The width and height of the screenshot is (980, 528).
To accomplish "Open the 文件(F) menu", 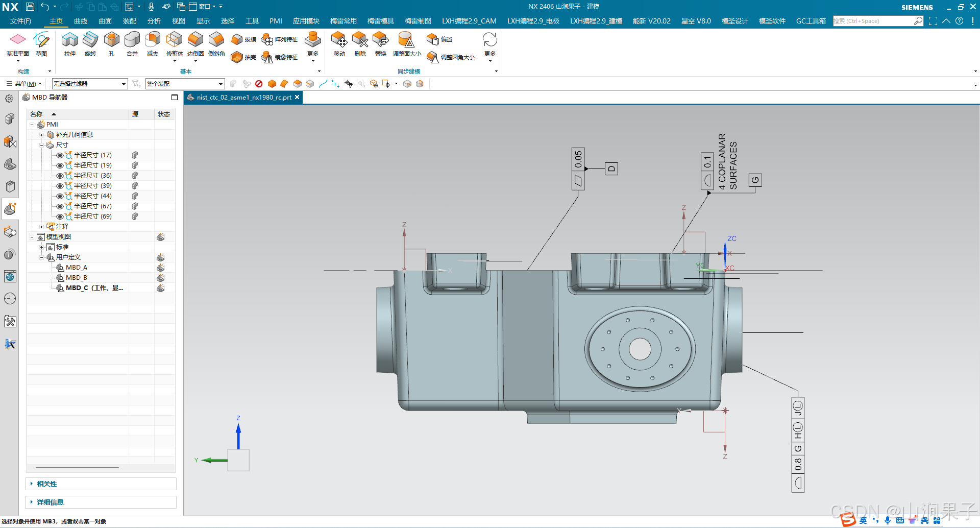I will [20, 21].
